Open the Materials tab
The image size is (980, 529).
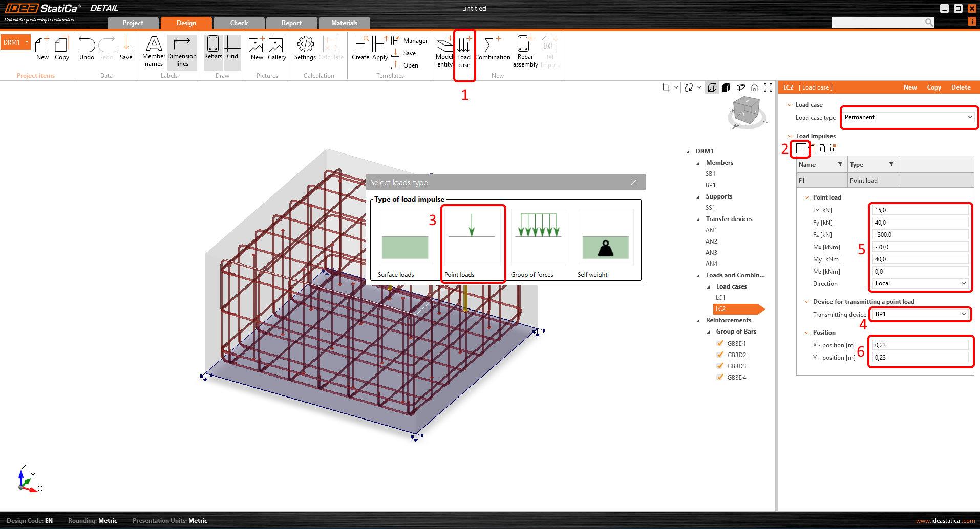tap(344, 23)
